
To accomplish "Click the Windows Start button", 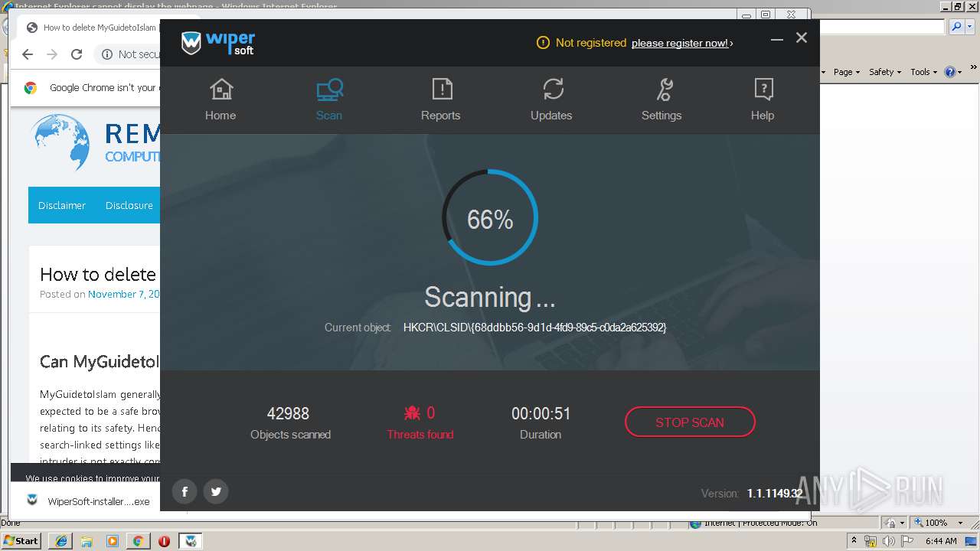I will click(21, 541).
